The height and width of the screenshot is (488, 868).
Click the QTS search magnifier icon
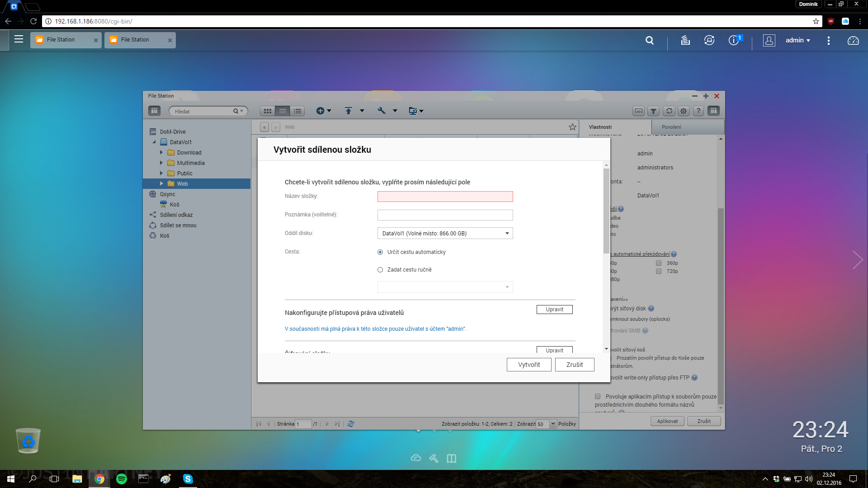click(650, 40)
